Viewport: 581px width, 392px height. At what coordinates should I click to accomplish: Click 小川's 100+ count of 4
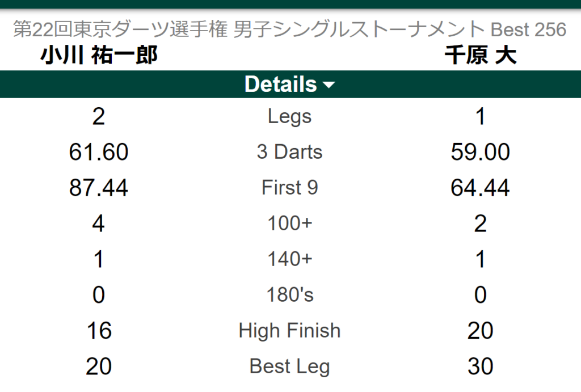point(99,224)
